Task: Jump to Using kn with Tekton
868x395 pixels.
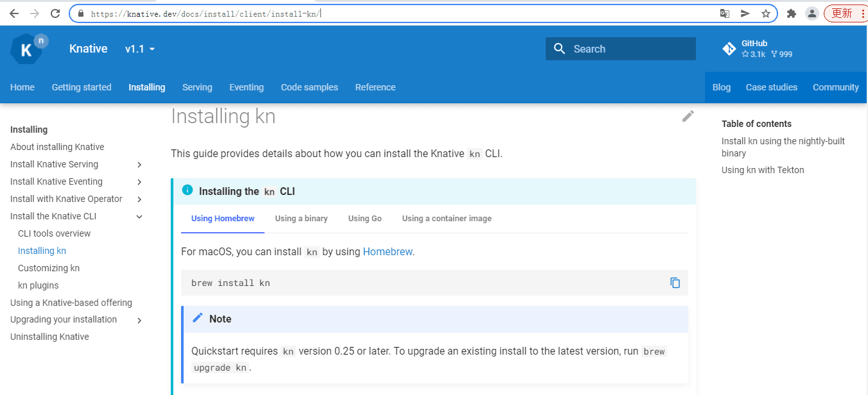Action: tap(763, 170)
